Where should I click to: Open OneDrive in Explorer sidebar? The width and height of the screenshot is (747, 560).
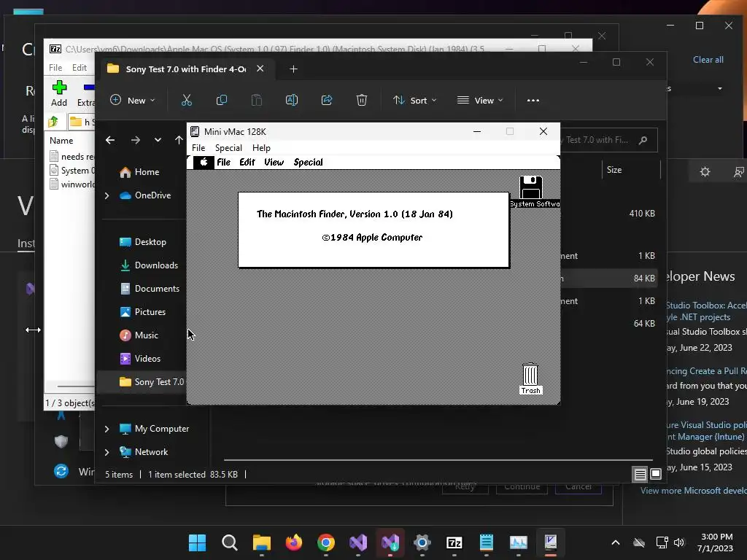(x=145, y=195)
